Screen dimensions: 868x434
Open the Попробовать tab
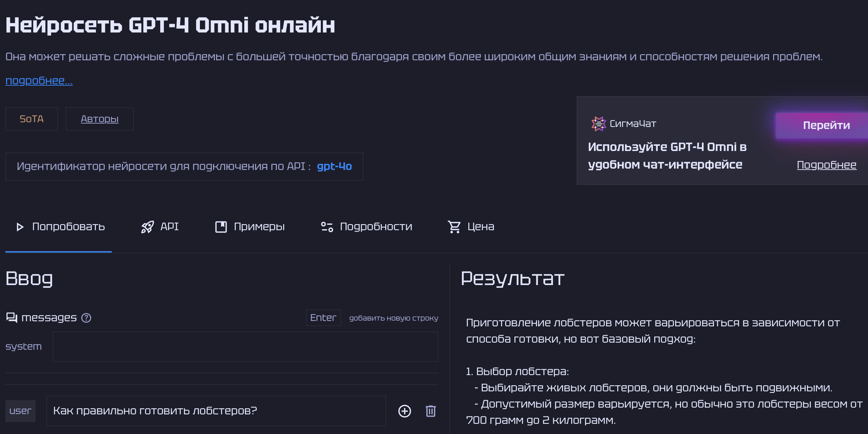click(x=59, y=227)
